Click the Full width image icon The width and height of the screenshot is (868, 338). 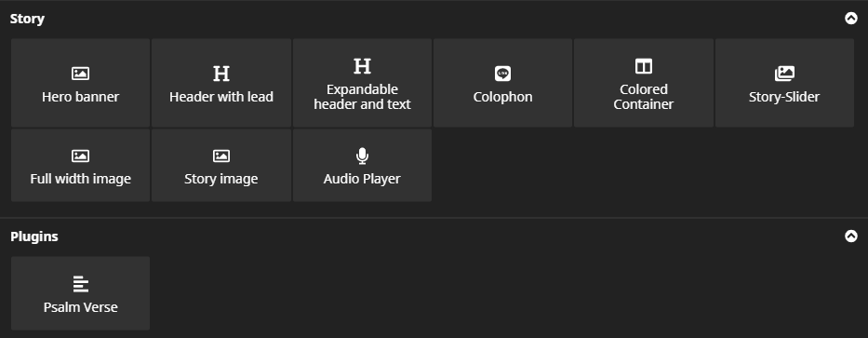(80, 156)
